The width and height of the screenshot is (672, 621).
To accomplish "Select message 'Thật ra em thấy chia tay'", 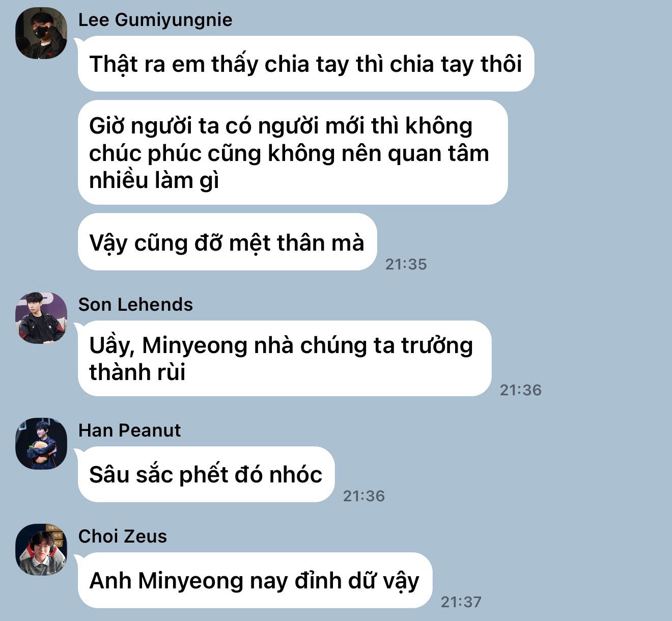I will click(x=306, y=64).
